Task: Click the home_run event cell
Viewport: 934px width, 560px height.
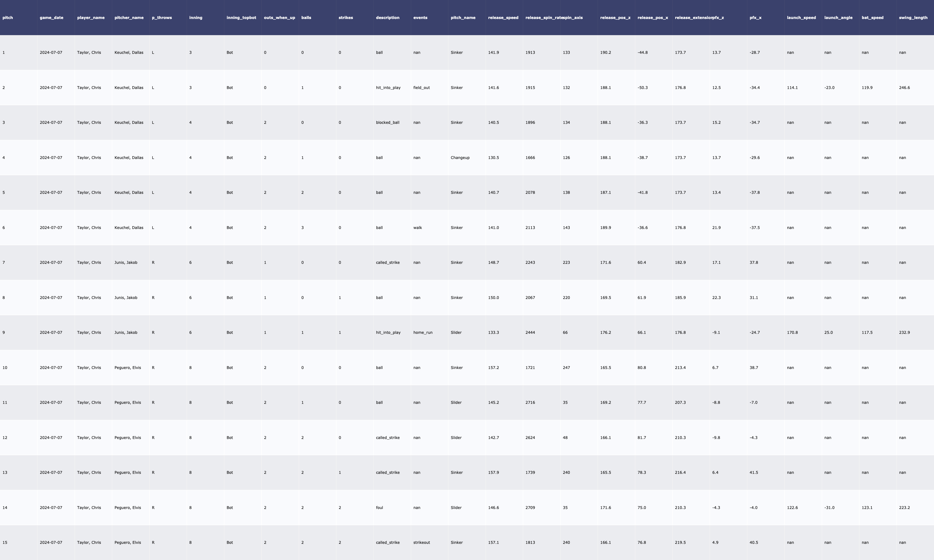Action: click(423, 333)
